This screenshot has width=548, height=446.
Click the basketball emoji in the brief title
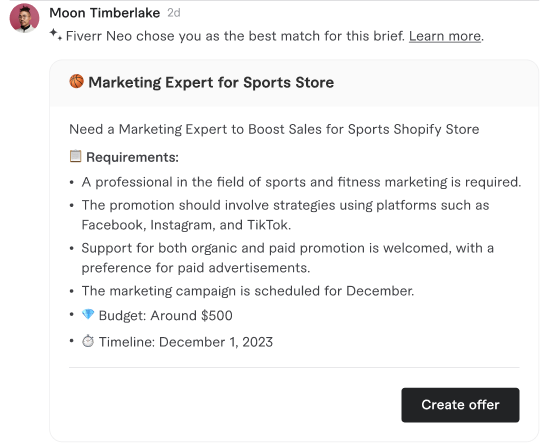click(76, 81)
